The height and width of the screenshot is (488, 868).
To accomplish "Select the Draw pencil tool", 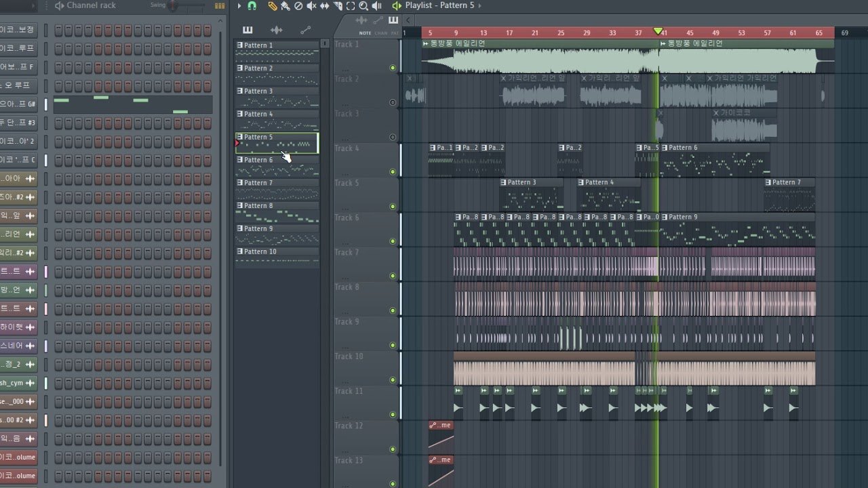I will (x=273, y=5).
